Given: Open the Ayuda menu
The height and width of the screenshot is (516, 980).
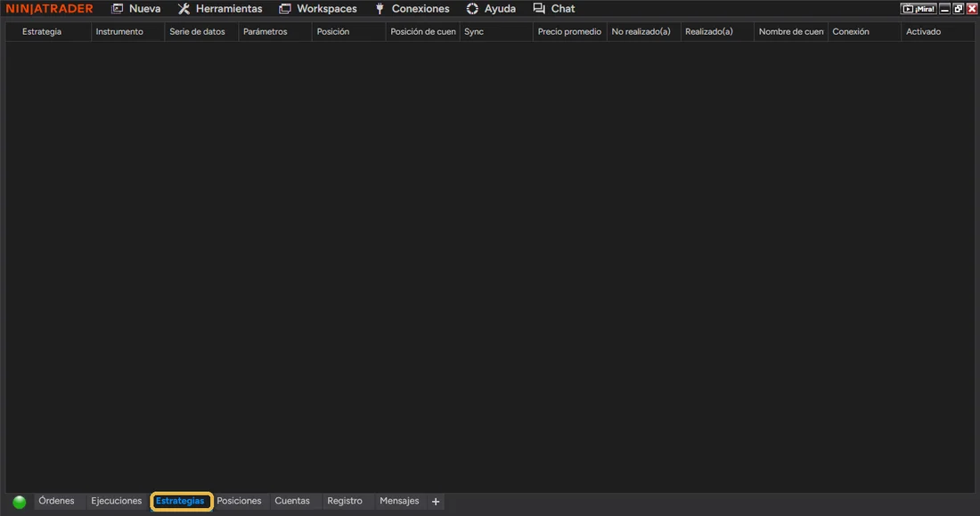Looking at the screenshot, I should (491, 9).
